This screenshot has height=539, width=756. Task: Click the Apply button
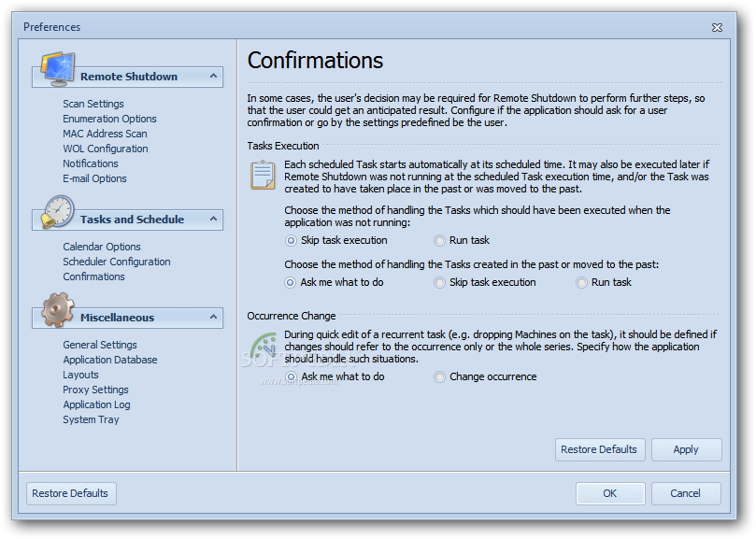coord(686,450)
